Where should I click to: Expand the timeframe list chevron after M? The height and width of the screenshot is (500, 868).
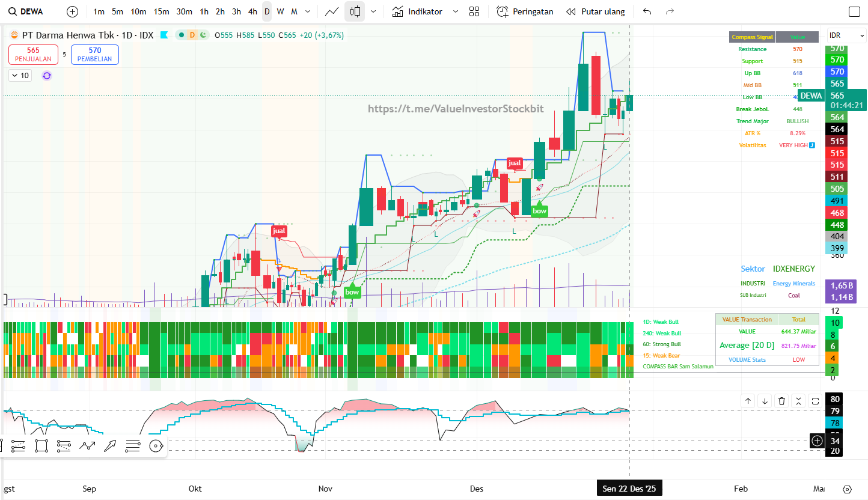point(308,11)
